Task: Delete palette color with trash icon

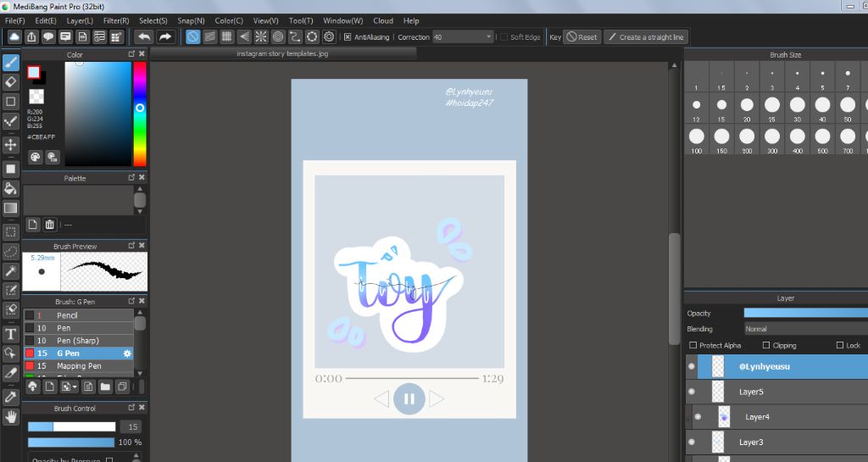Action: point(50,225)
